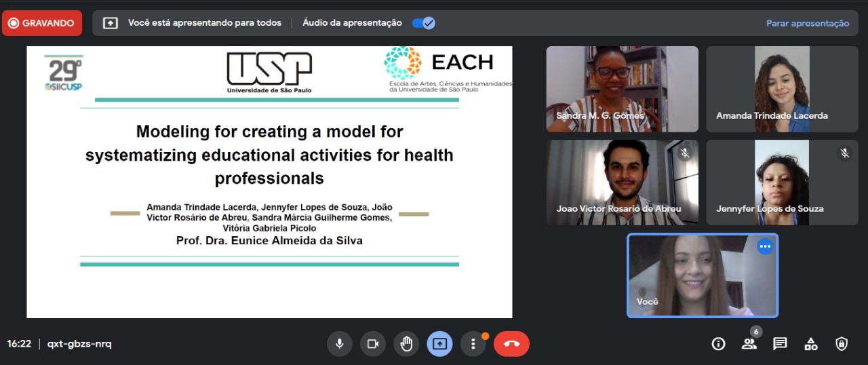Click Jennyfer Lopes de Souza's video tile
Image resolution: width=868 pixels, height=365 pixels.
coord(782,182)
